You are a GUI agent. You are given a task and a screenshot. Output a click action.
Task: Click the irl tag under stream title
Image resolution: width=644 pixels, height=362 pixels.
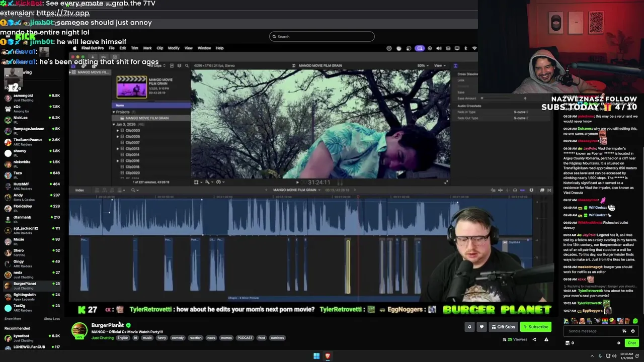click(x=135, y=338)
